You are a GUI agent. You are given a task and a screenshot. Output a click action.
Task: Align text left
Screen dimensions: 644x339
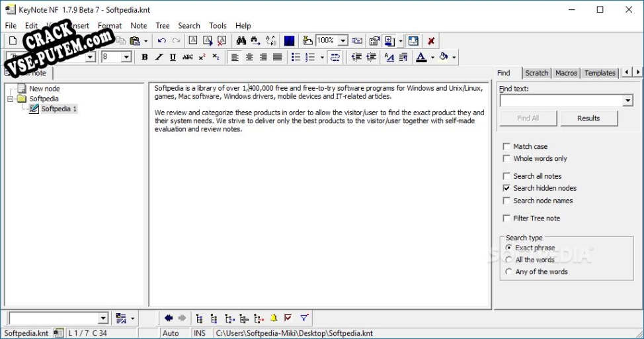tap(235, 57)
